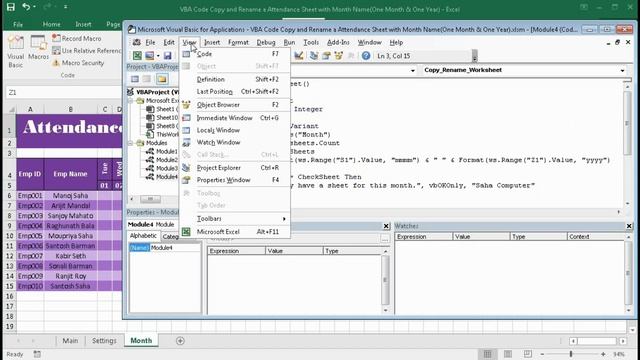Image resolution: width=640 pixels, height=360 pixels.
Task: Choose Immediate Window from the View menu
Action: click(236, 118)
